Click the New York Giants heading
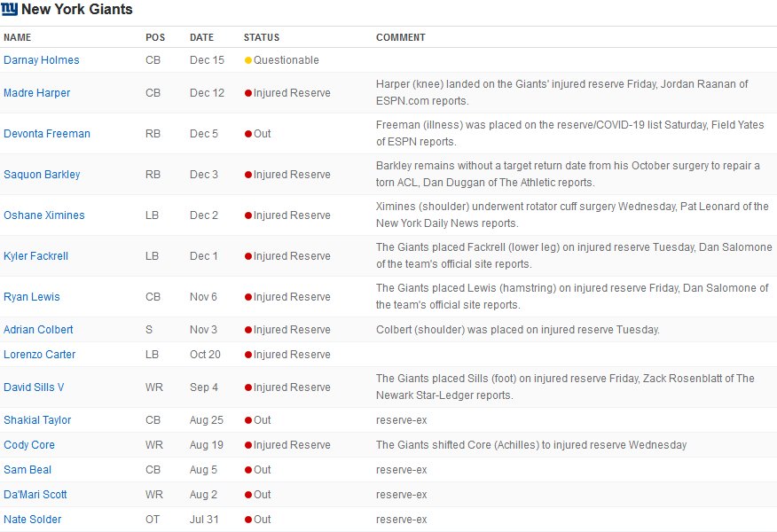 click(x=77, y=9)
